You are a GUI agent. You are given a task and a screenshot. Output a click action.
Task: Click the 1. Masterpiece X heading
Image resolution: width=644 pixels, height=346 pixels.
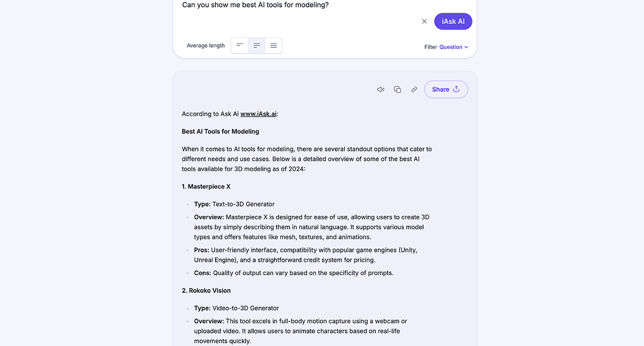[206, 187]
